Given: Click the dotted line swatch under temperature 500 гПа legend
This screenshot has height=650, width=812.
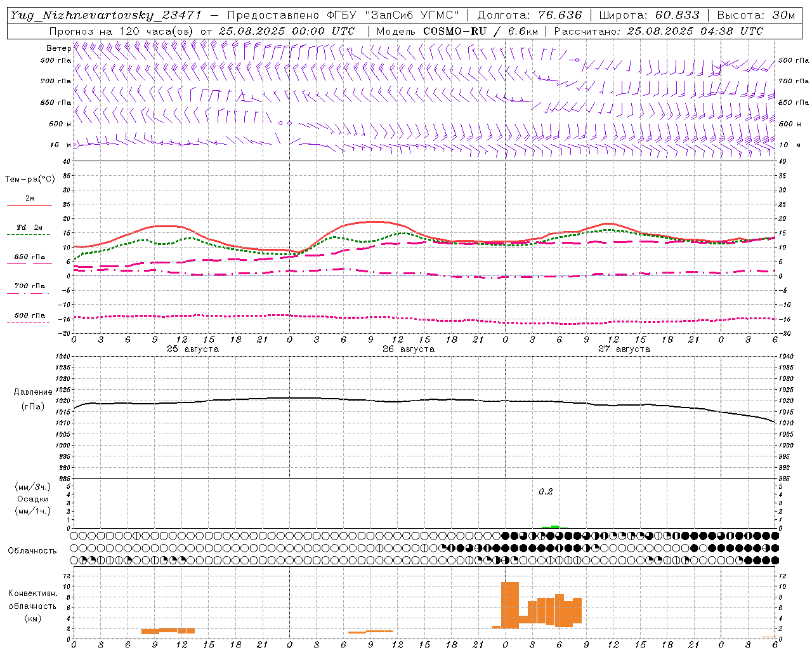Looking at the screenshot, I should point(29,322).
